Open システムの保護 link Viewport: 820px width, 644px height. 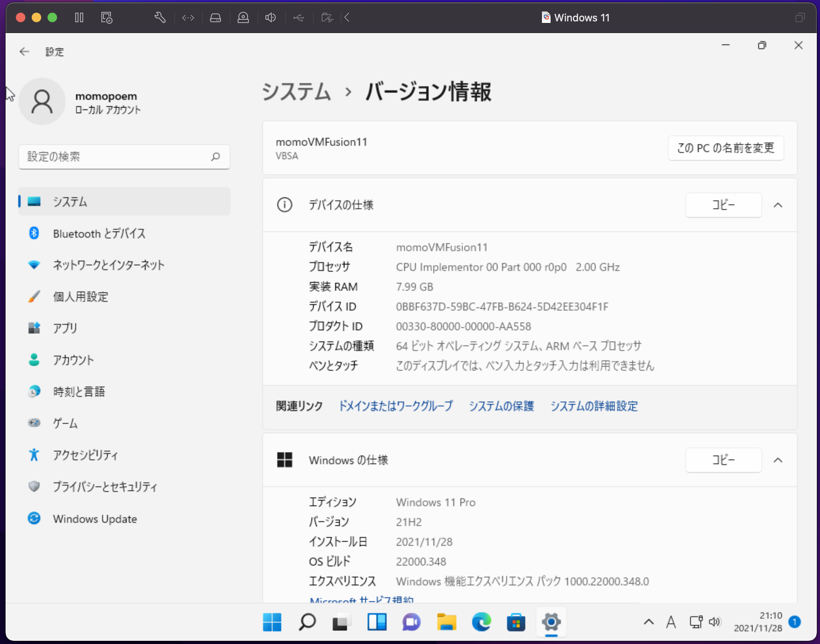(x=502, y=406)
